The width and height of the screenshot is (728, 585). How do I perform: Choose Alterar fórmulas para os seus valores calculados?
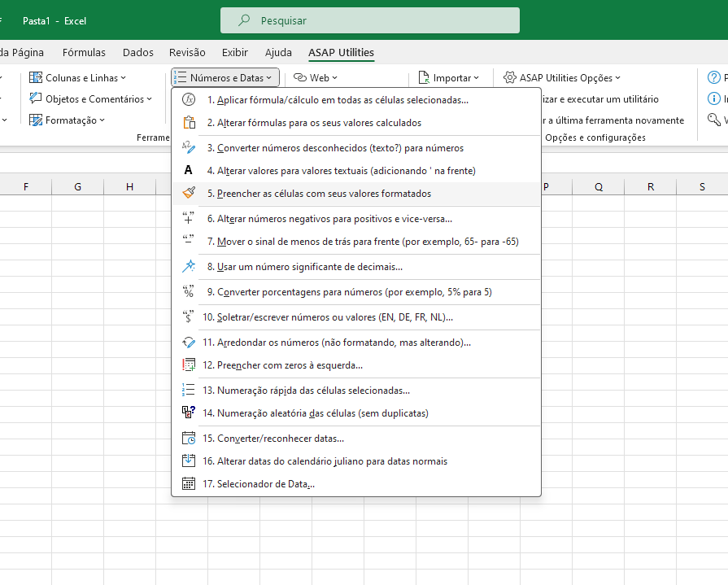pos(356,123)
